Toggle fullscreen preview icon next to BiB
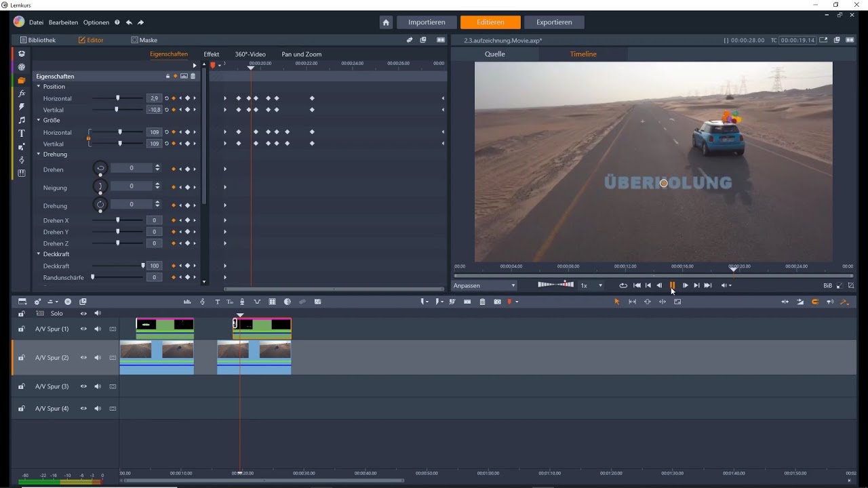Image resolution: width=868 pixels, height=488 pixels. coord(840,285)
